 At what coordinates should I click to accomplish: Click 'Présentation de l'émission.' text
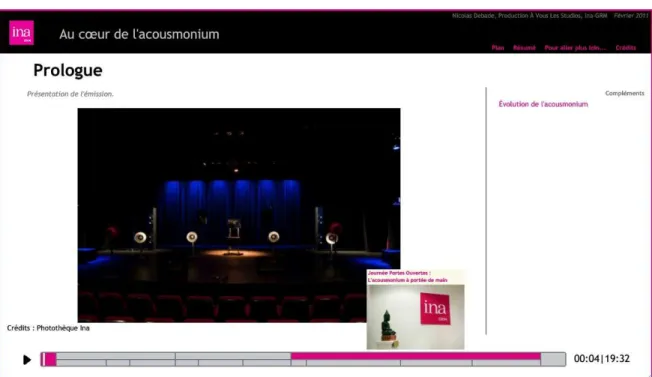pyautogui.click(x=70, y=94)
